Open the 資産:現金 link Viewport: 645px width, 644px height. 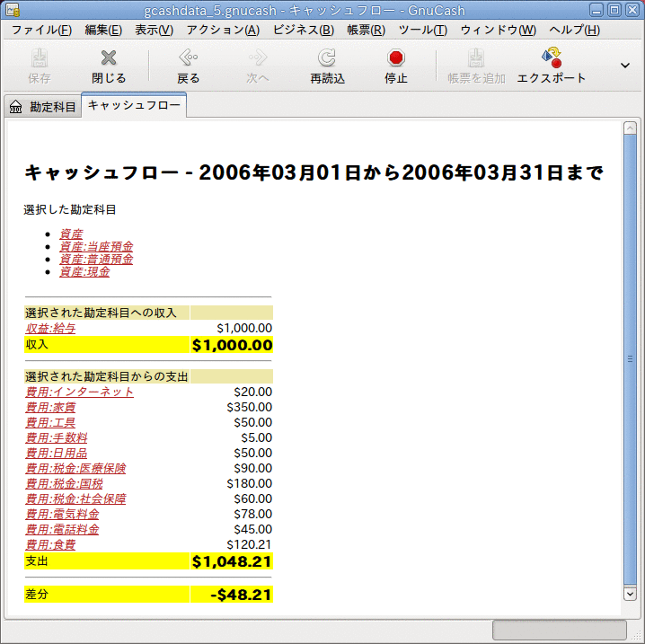point(84,272)
